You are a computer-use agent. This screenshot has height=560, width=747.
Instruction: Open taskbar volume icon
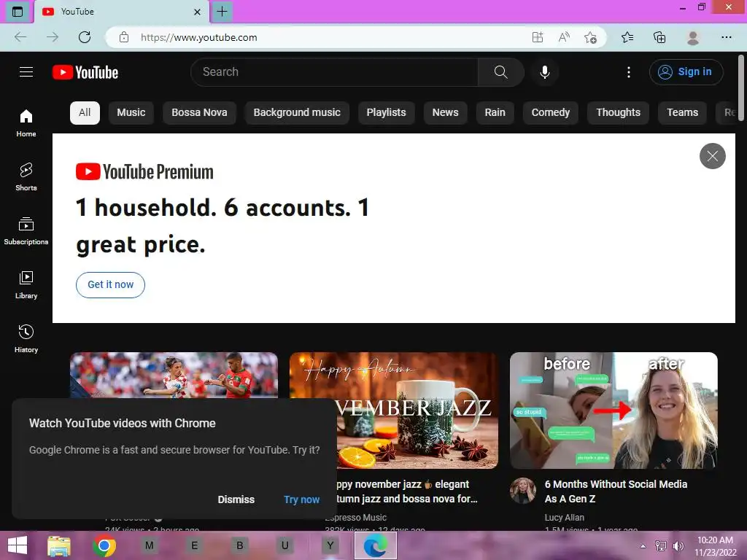678,546
